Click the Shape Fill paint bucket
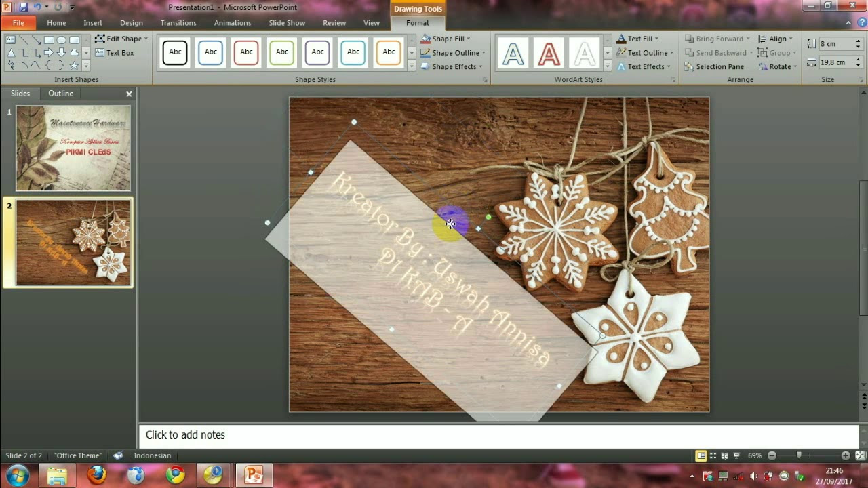This screenshot has height=488, width=868. [425, 39]
